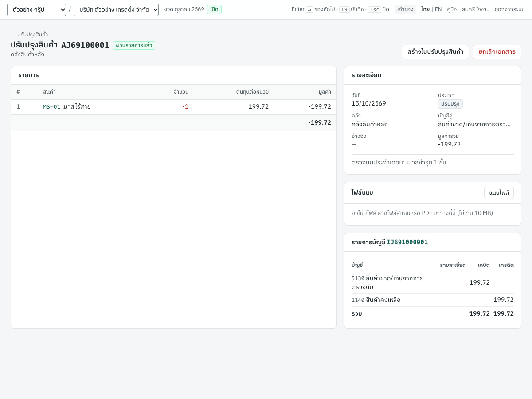
Task: Click the truncated บัญชีคู่ account value
Action: coord(474,125)
